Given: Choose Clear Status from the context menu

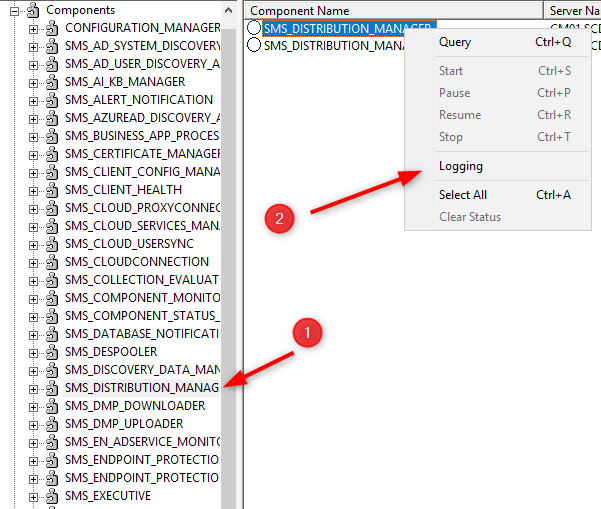Looking at the screenshot, I should click(498, 217).
